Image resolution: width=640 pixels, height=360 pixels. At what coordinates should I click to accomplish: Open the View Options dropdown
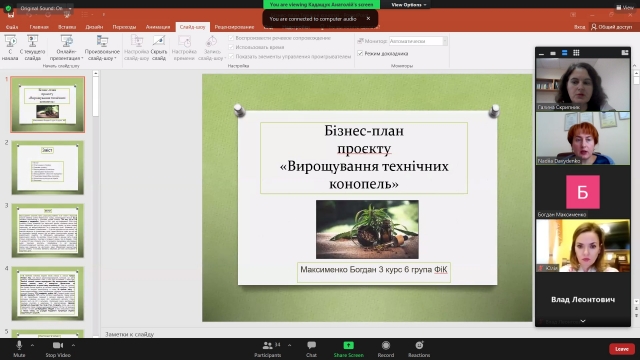click(409, 4)
